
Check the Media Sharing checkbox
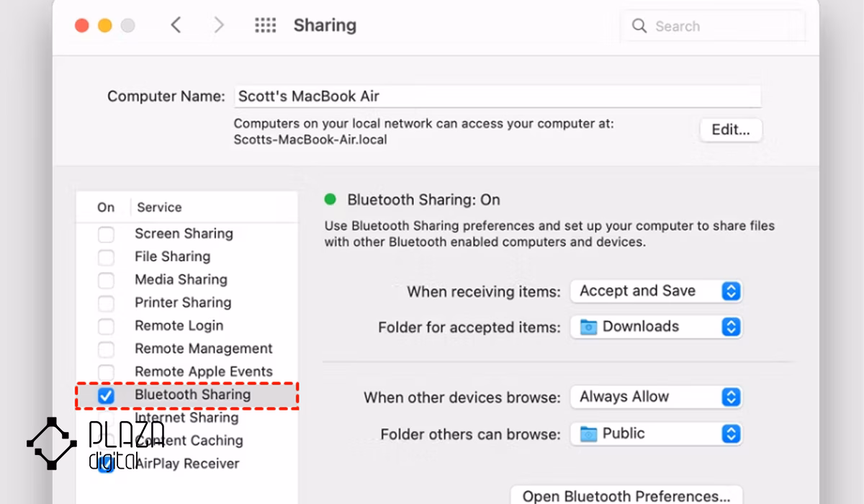pyautogui.click(x=106, y=280)
